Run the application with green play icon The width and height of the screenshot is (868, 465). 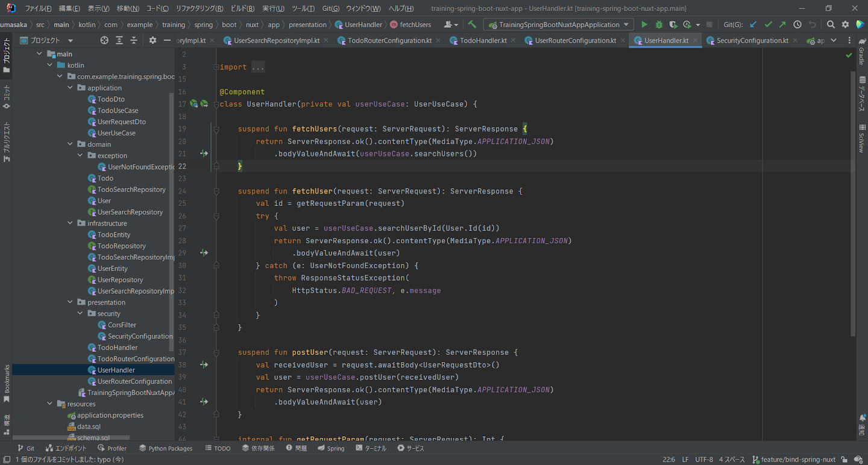tap(644, 25)
